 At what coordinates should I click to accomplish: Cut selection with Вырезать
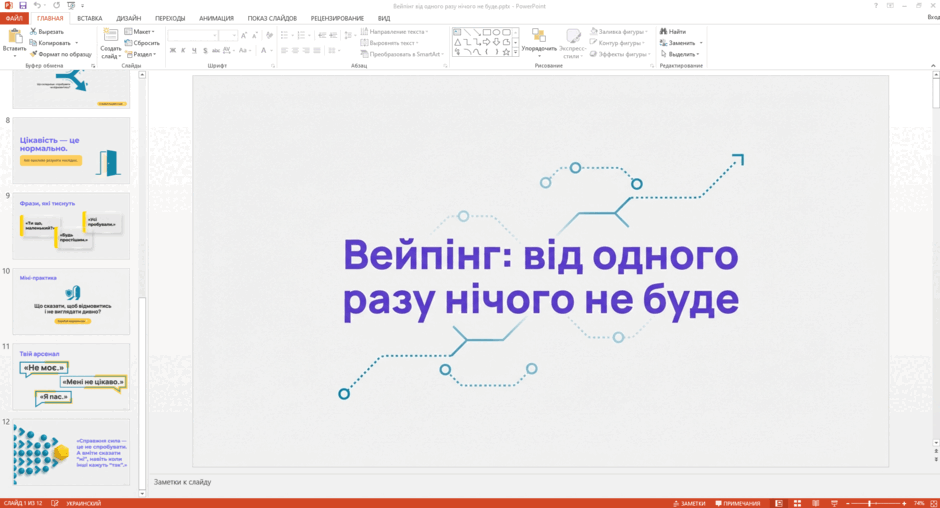(x=47, y=31)
